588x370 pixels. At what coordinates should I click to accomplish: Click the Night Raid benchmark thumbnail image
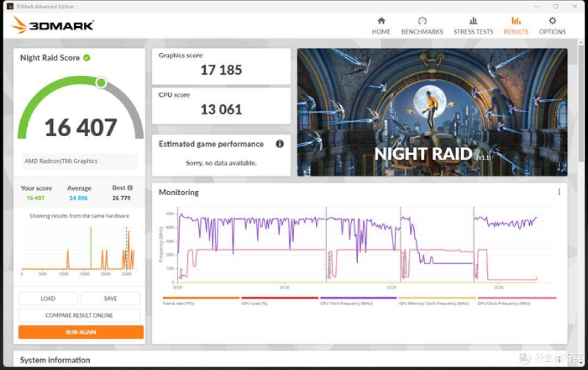click(x=432, y=112)
